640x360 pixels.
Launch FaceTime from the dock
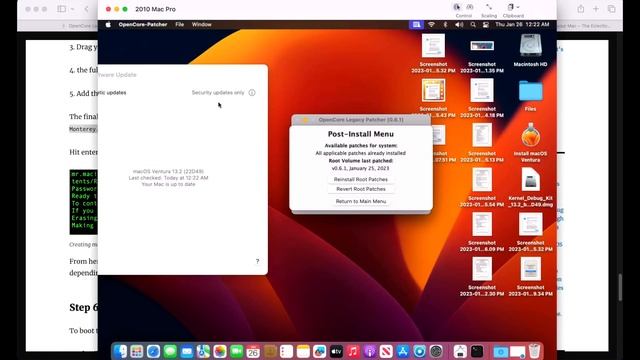(237, 351)
